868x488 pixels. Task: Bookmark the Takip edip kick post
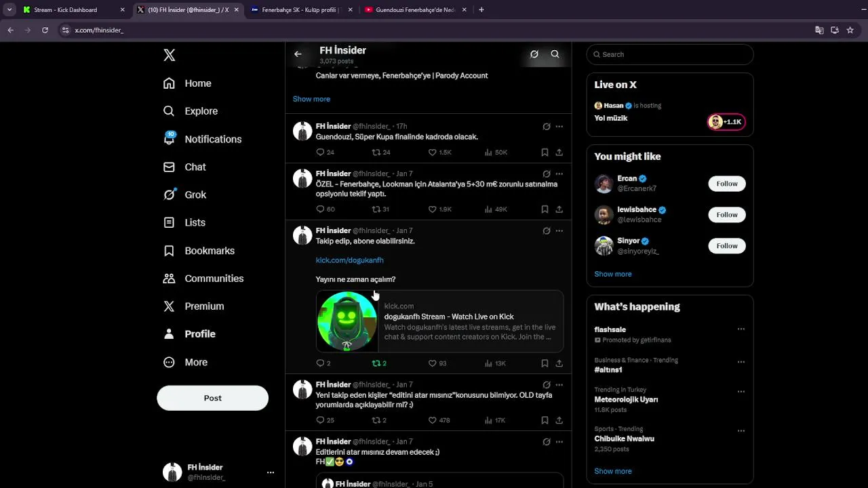point(545,363)
